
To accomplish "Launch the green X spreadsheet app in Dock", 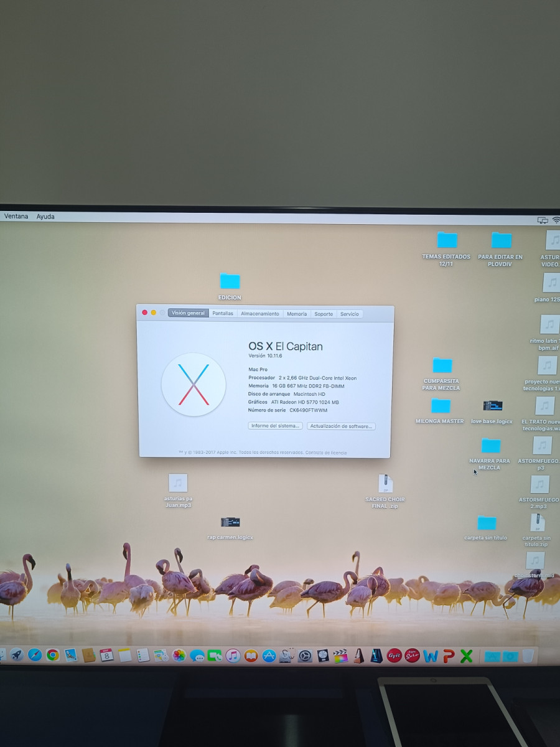I will 466,655.
